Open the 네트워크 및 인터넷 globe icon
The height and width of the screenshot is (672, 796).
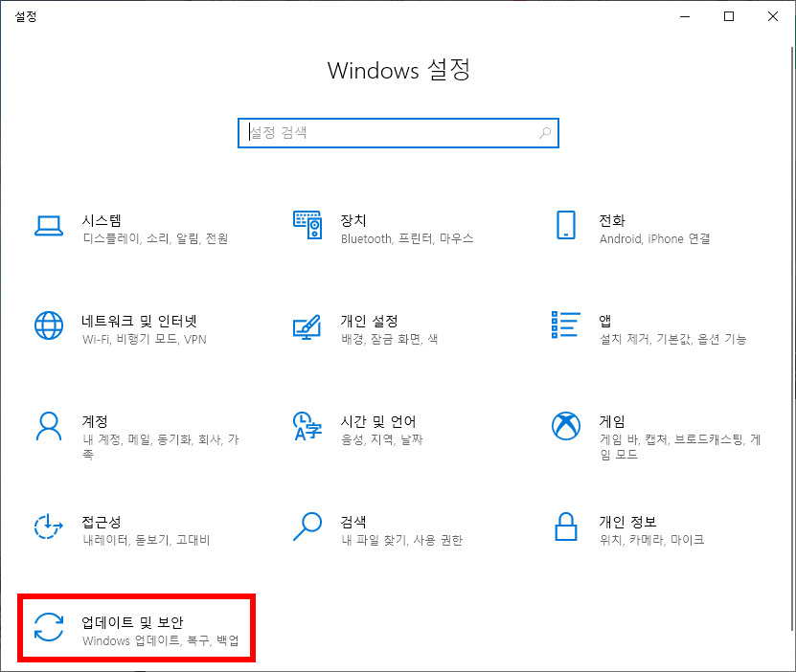point(49,325)
